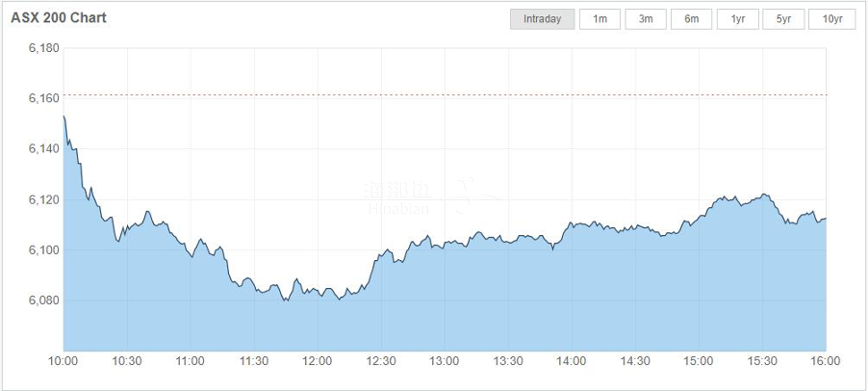
Task: Click the ASX 200 Chart title
Action: pos(59,18)
